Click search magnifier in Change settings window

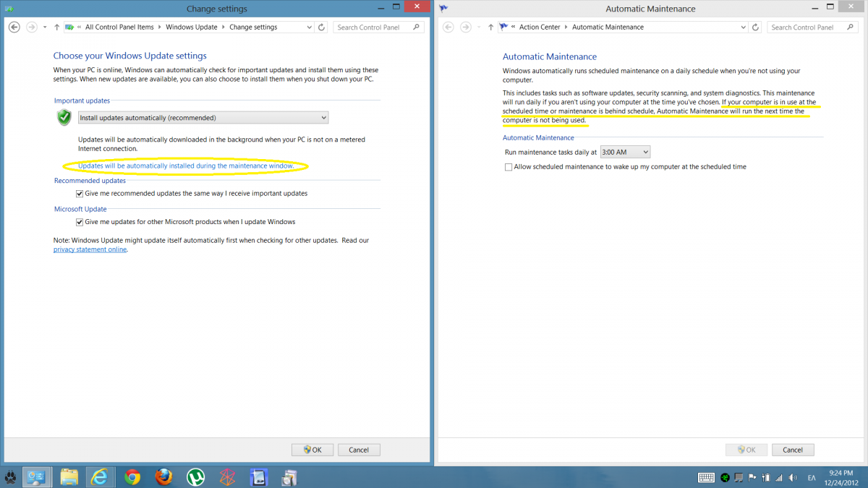[x=417, y=27]
